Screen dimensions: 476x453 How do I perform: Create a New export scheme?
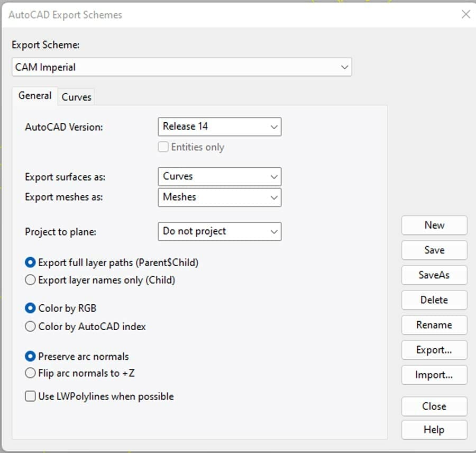coord(434,225)
